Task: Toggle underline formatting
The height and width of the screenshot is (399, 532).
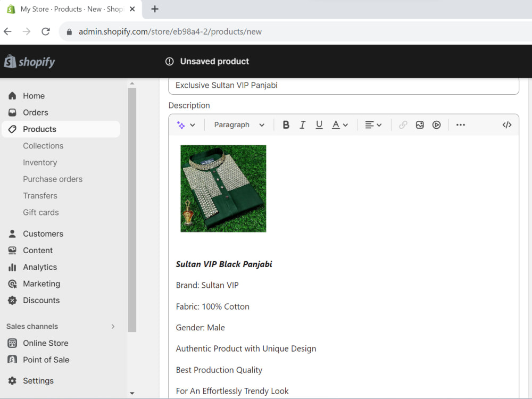Action: [319, 125]
